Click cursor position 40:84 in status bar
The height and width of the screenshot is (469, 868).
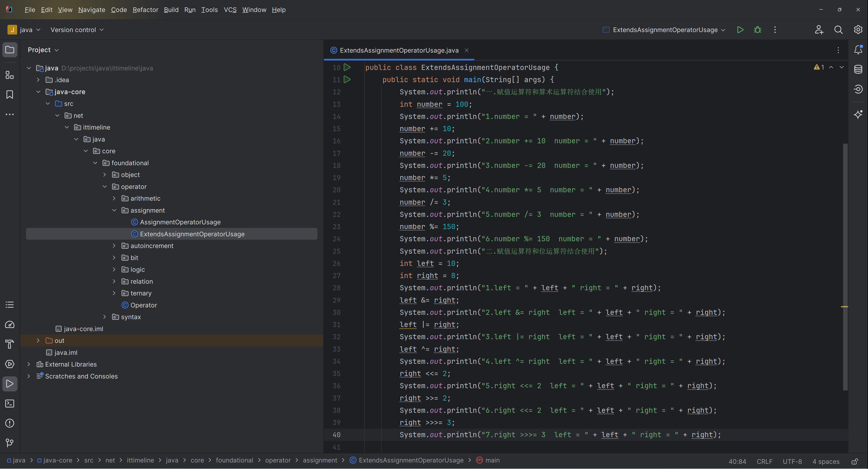click(737, 461)
